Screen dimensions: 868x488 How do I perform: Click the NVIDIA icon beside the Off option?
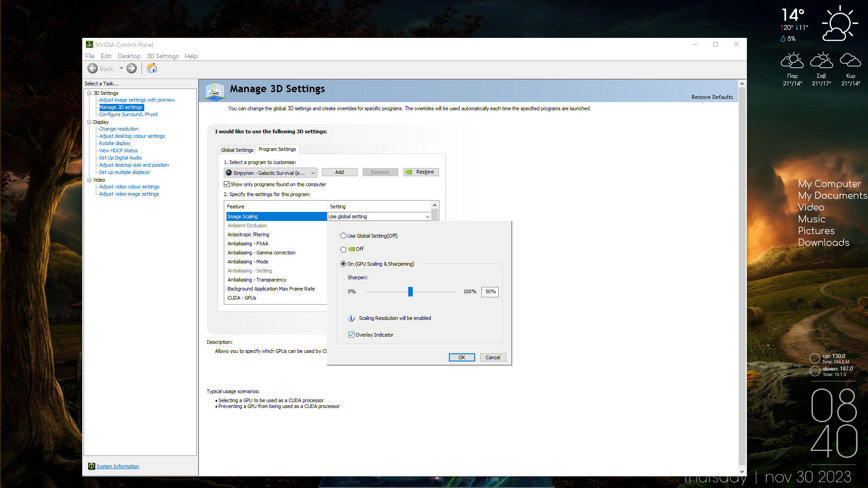click(x=352, y=249)
